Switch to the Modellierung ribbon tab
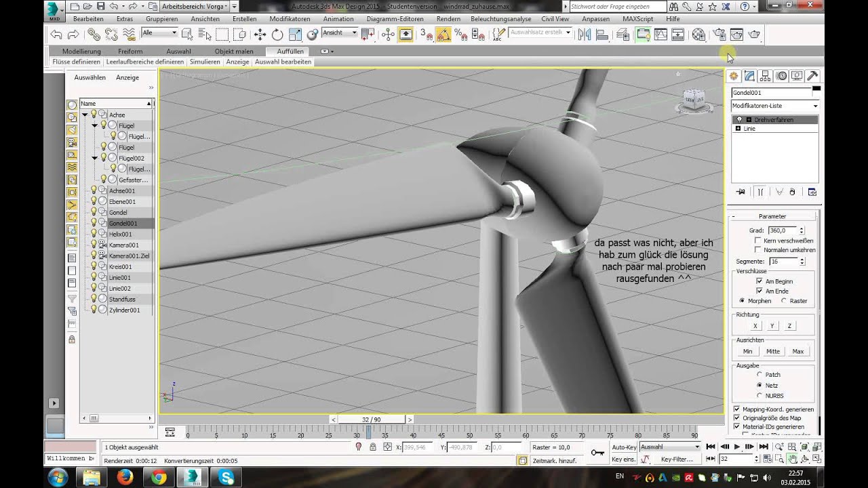The width and height of the screenshot is (868, 488). point(81,52)
